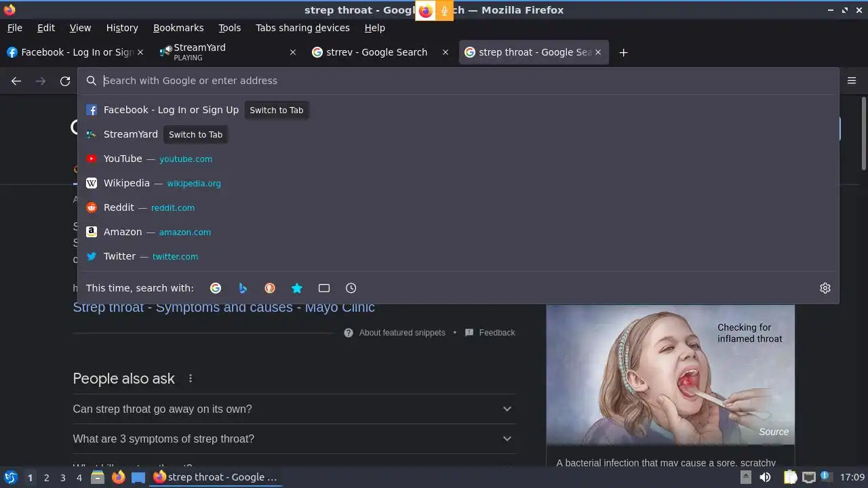Open the network tray icon
868x488 pixels.
click(809, 477)
